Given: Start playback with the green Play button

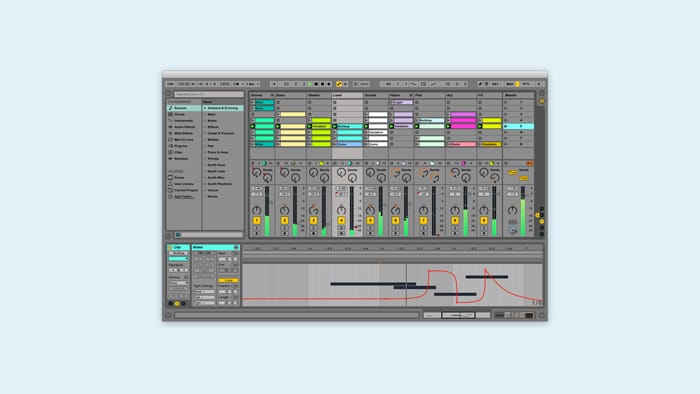Looking at the screenshot, I should tap(310, 84).
